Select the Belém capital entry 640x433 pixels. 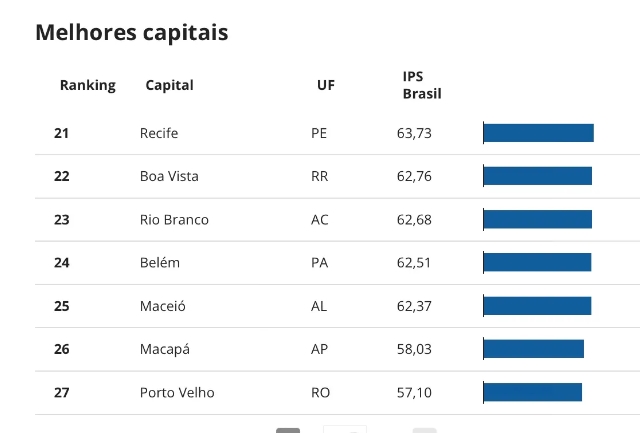tap(160, 262)
